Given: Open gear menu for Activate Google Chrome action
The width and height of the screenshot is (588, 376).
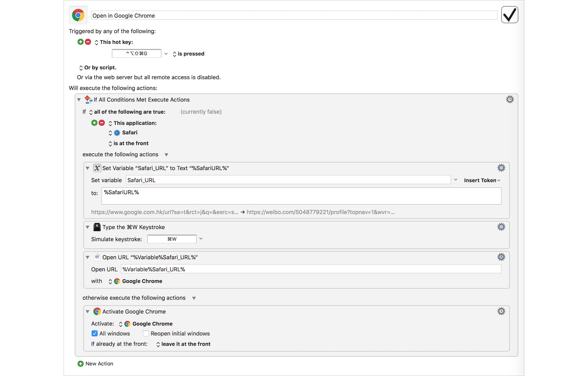Looking at the screenshot, I should (x=501, y=311).
